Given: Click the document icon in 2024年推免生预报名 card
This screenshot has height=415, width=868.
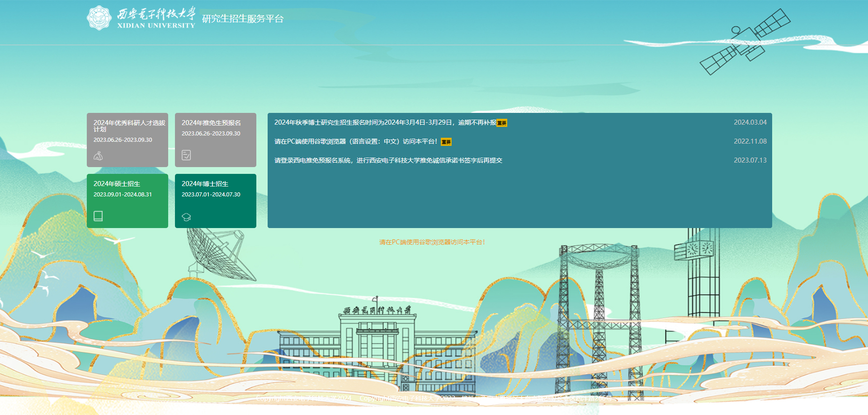Looking at the screenshot, I should [x=186, y=155].
